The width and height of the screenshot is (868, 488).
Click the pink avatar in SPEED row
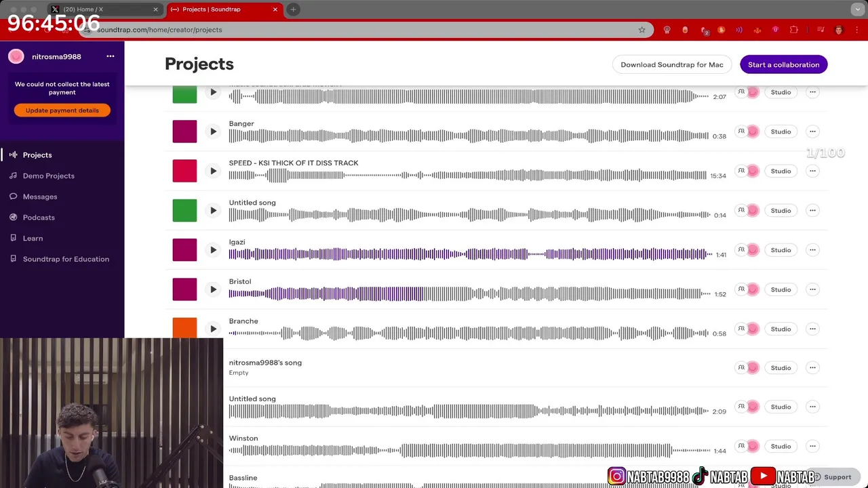[753, 171]
